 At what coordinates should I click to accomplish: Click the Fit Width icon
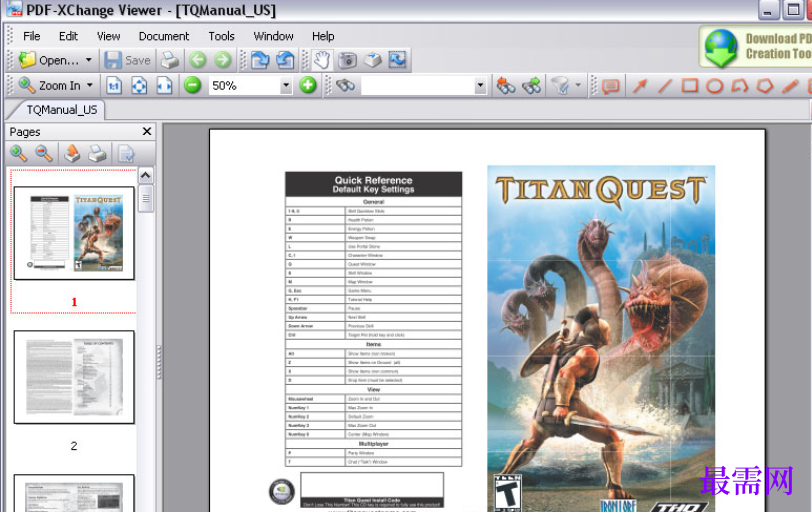(164, 85)
